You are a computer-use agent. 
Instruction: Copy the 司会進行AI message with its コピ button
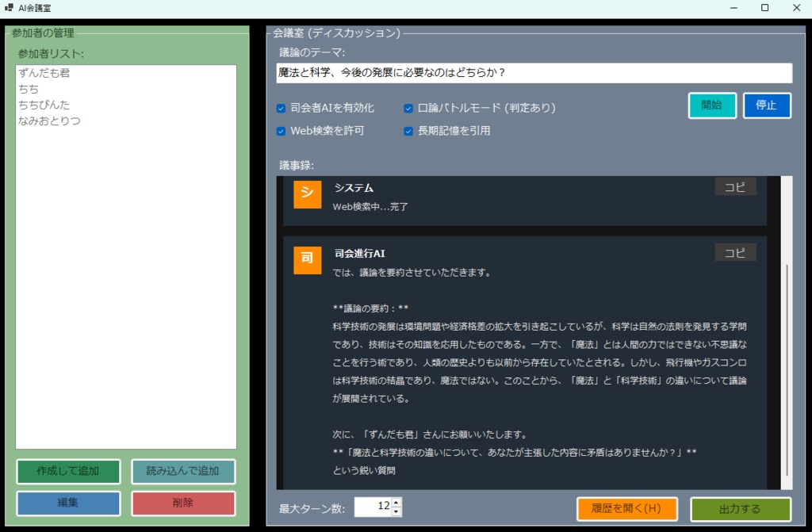[x=734, y=252]
